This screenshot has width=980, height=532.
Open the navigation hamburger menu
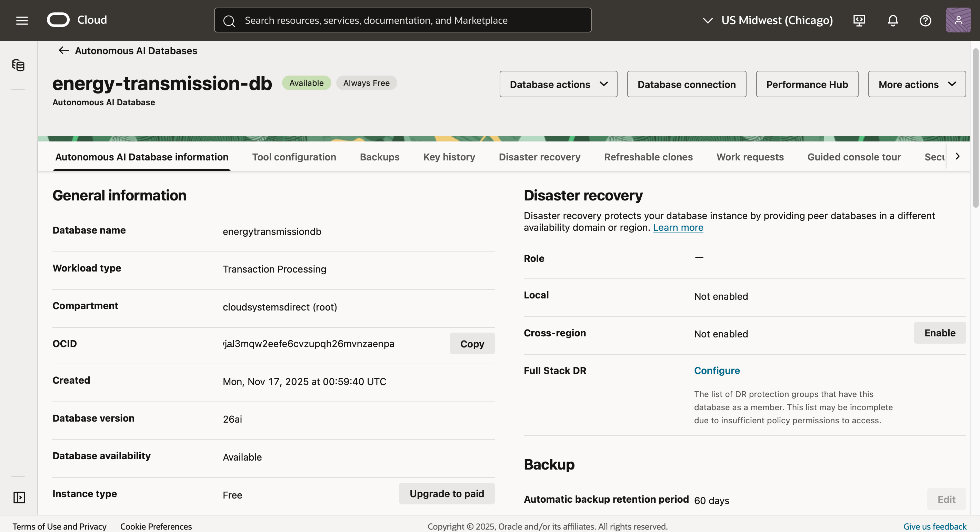point(22,20)
